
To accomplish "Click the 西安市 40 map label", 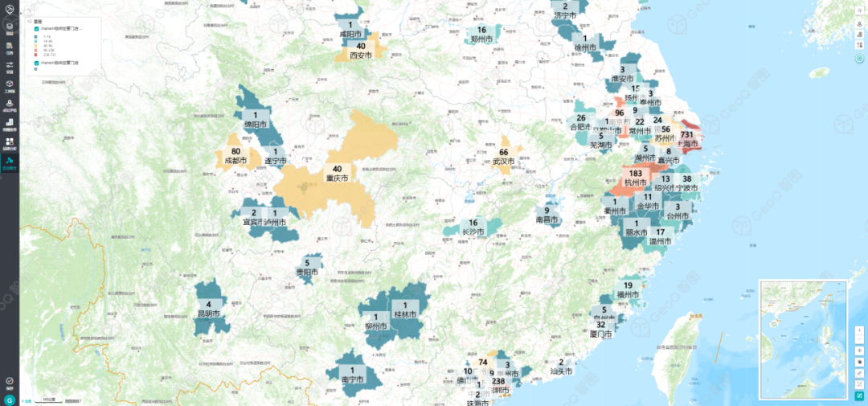I will click(360, 51).
